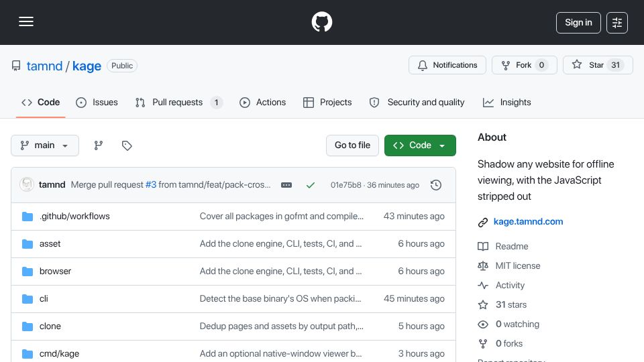644x362 pixels.
Task: Open commit 'Add an optional native-window viewer b...'
Action: (281, 354)
